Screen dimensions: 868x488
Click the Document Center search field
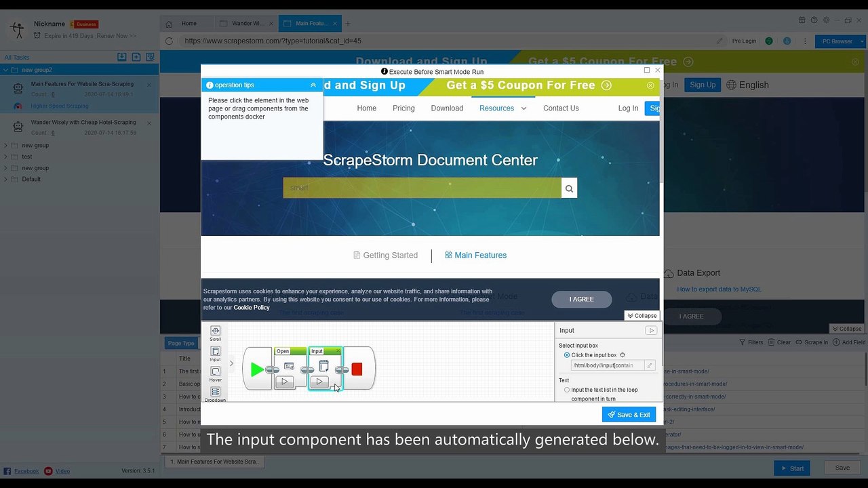click(422, 188)
